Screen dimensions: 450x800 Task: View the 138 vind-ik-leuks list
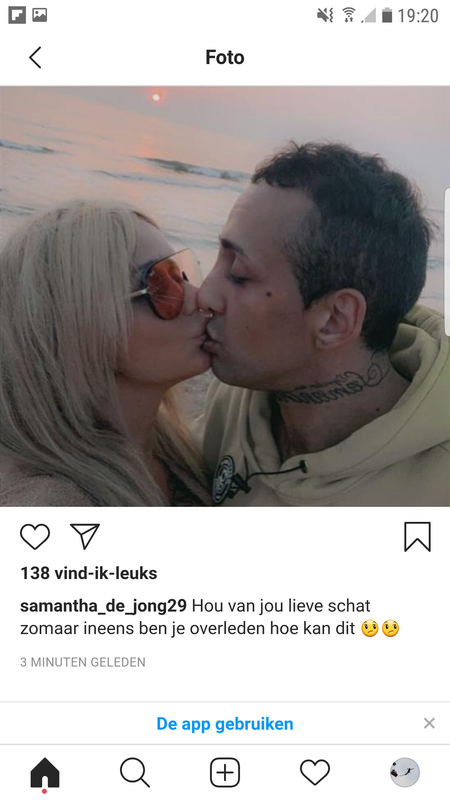[89, 573]
